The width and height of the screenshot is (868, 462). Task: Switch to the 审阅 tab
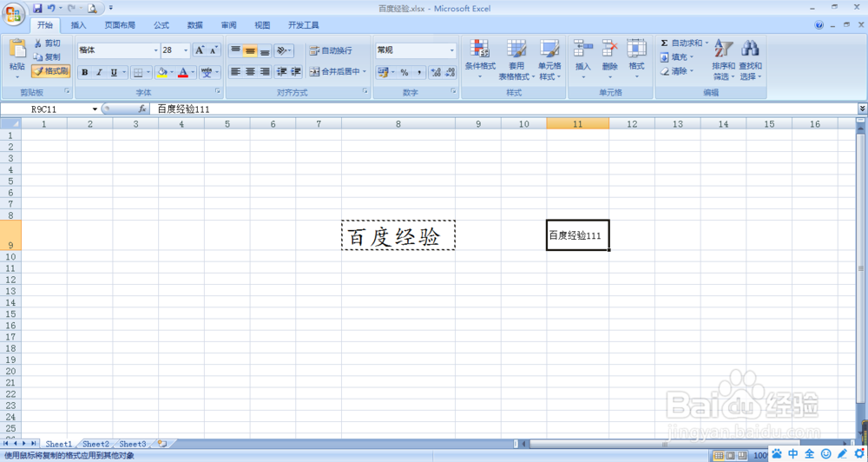228,25
